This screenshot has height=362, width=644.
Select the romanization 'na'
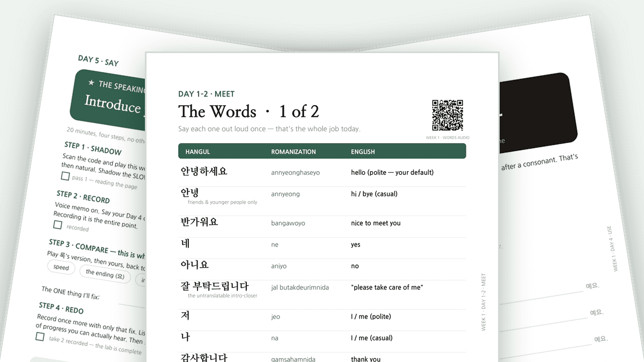click(275, 338)
